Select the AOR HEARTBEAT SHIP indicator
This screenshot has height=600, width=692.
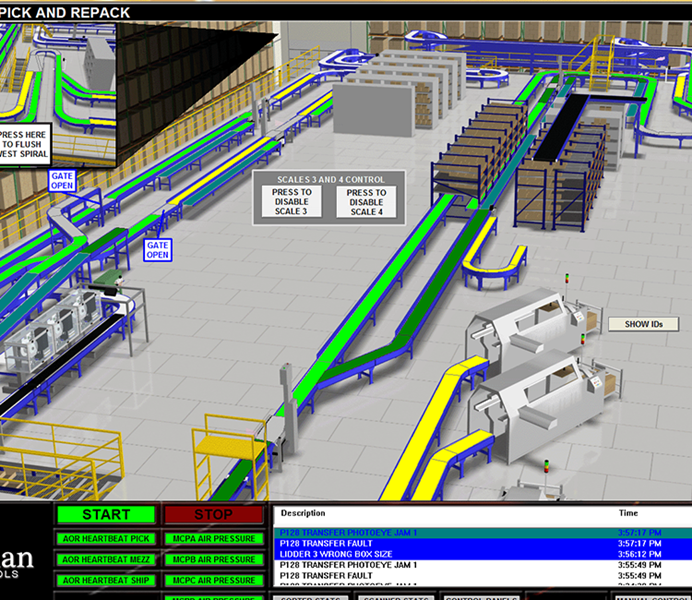tap(106, 580)
